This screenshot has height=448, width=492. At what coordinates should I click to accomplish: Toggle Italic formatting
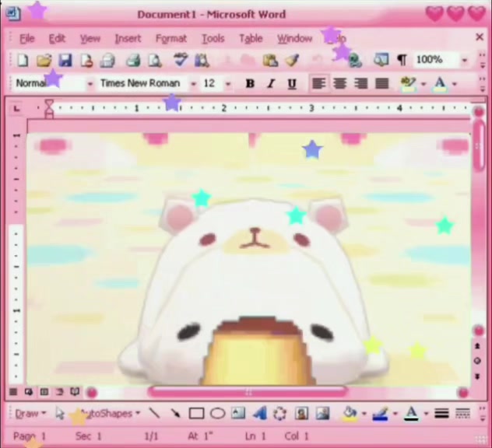pyautogui.click(x=271, y=83)
